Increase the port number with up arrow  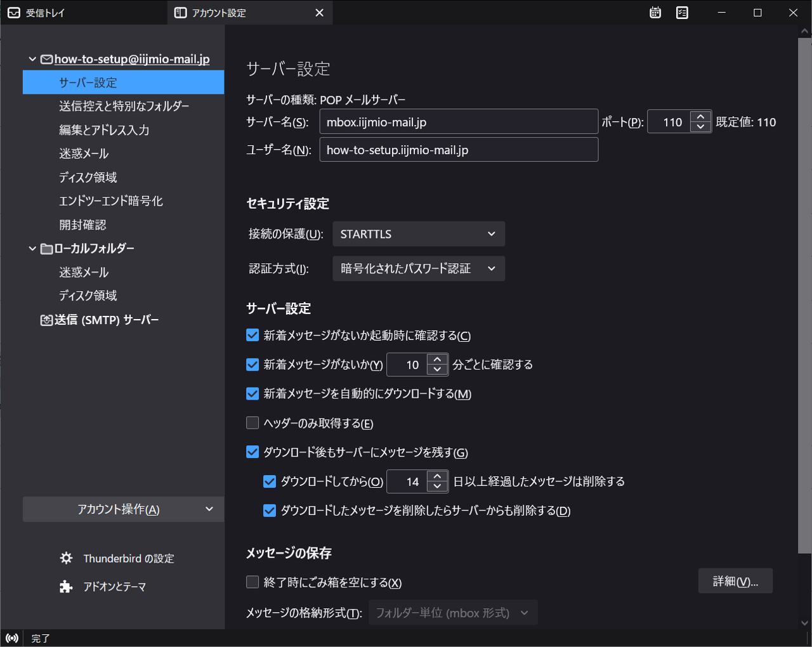pos(700,117)
